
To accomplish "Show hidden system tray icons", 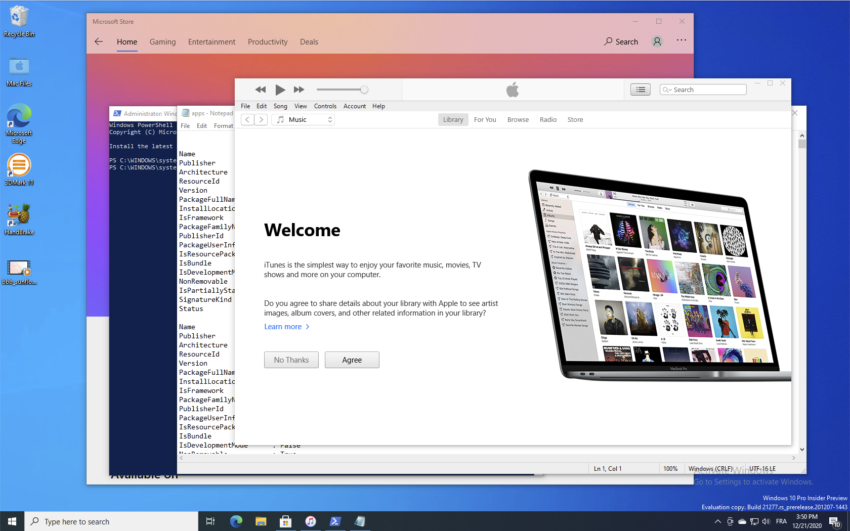I will pos(718,522).
